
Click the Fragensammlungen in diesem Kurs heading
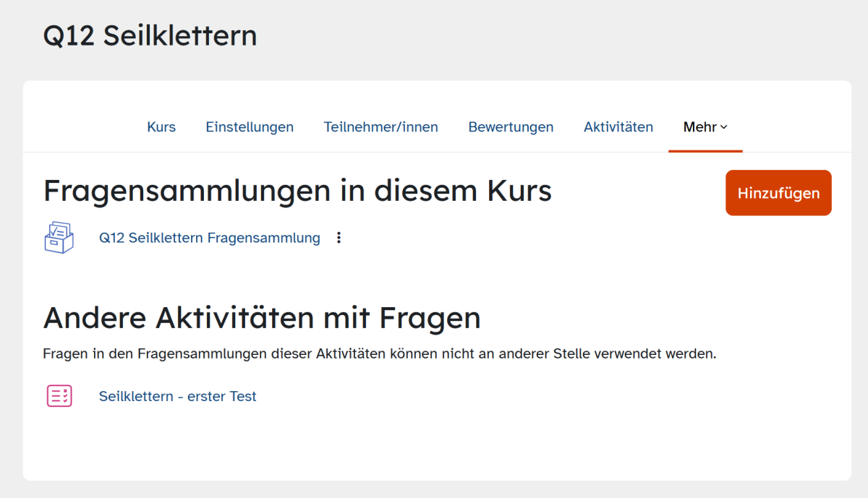297,191
